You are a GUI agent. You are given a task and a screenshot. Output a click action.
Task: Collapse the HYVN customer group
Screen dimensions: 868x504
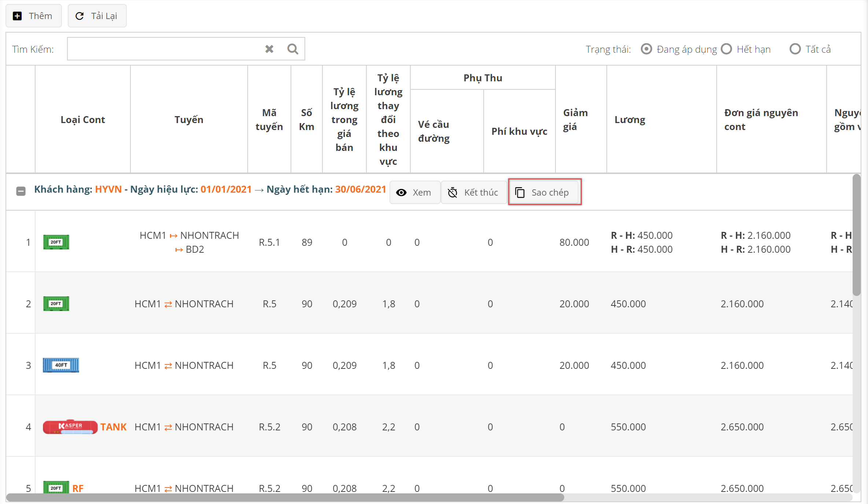coord(21,191)
